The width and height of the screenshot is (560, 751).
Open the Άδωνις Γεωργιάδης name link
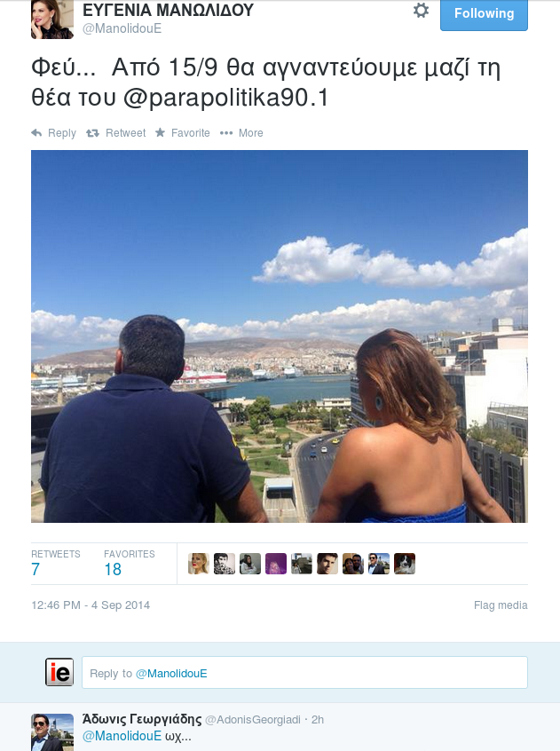[142, 719]
